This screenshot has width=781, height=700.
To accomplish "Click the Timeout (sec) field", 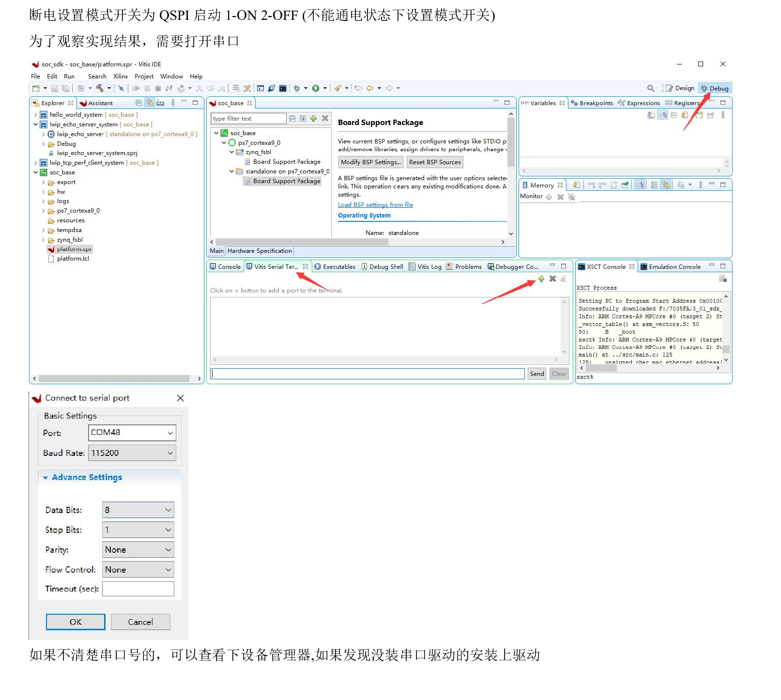I will [138, 589].
